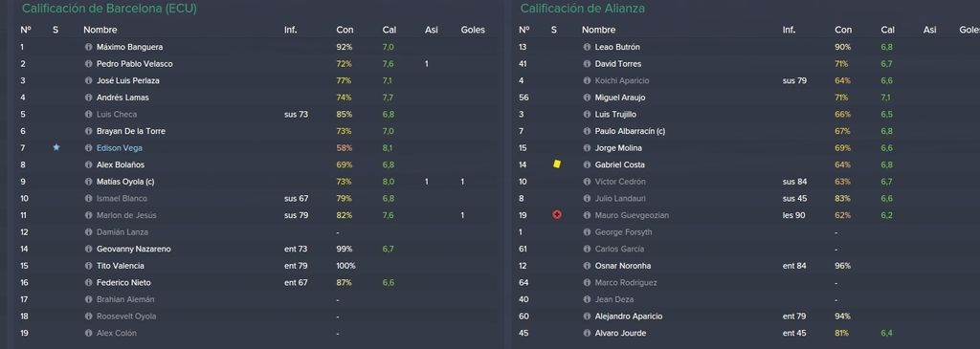Click info icon beside Alvaro Jourde
This screenshot has width=980, height=349.
pos(587,334)
